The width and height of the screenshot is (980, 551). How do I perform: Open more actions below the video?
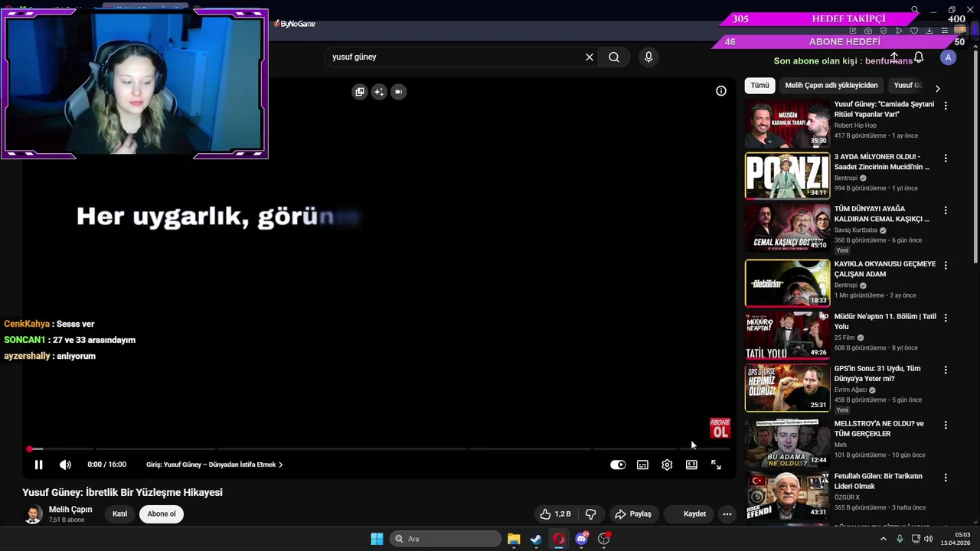727,514
